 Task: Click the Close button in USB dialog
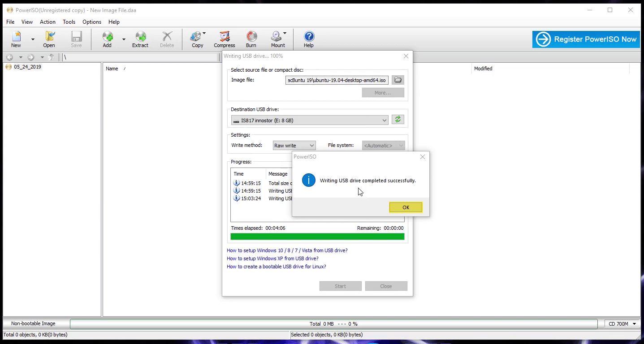point(386,286)
